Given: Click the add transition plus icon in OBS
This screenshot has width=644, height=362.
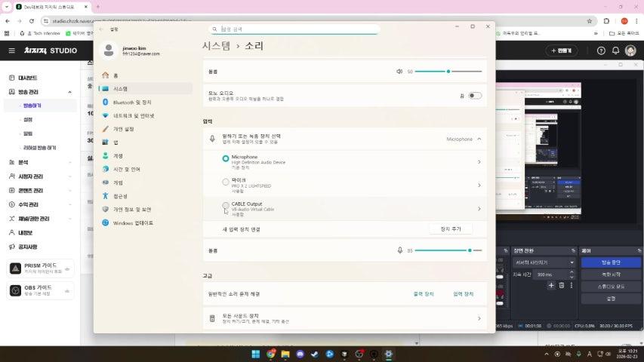Looking at the screenshot, I should coord(551,285).
